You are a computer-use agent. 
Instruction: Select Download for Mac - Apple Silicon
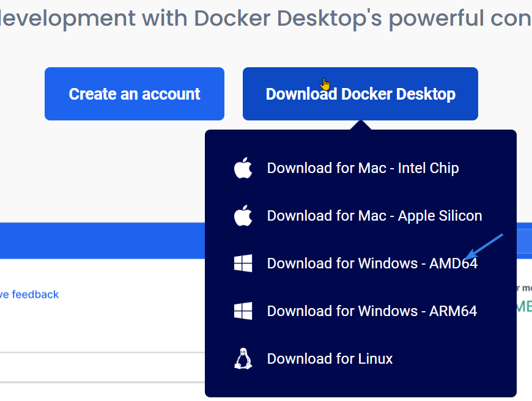coord(374,215)
